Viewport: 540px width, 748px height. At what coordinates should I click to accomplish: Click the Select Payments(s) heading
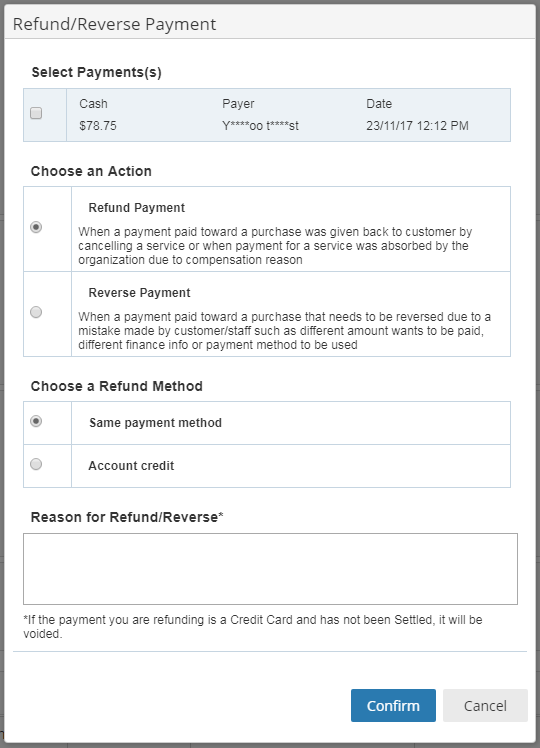96,73
